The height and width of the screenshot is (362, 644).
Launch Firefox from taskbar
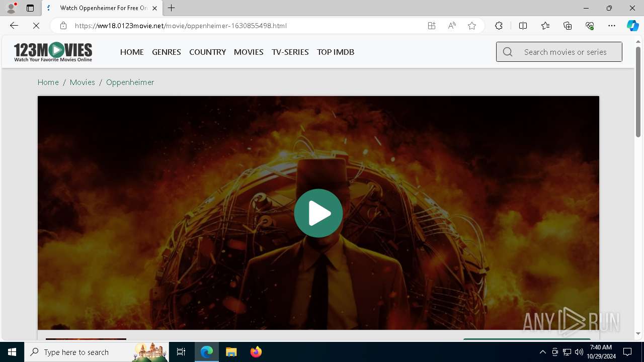tap(256, 352)
